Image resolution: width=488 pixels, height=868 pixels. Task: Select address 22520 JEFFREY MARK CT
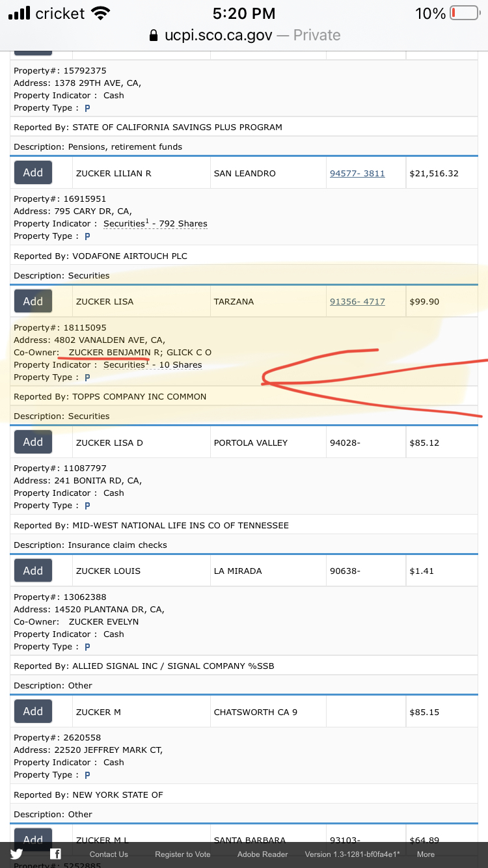coord(107,750)
